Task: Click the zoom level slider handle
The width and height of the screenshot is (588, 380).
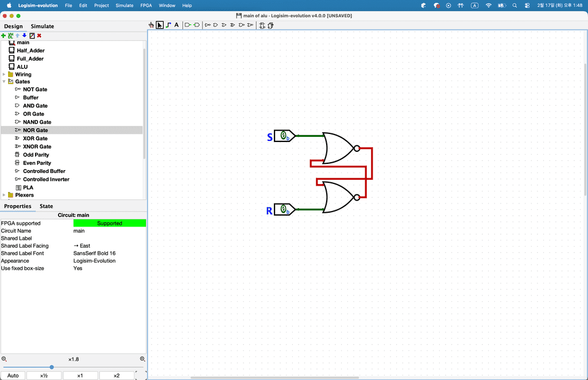Action: pyautogui.click(x=52, y=367)
